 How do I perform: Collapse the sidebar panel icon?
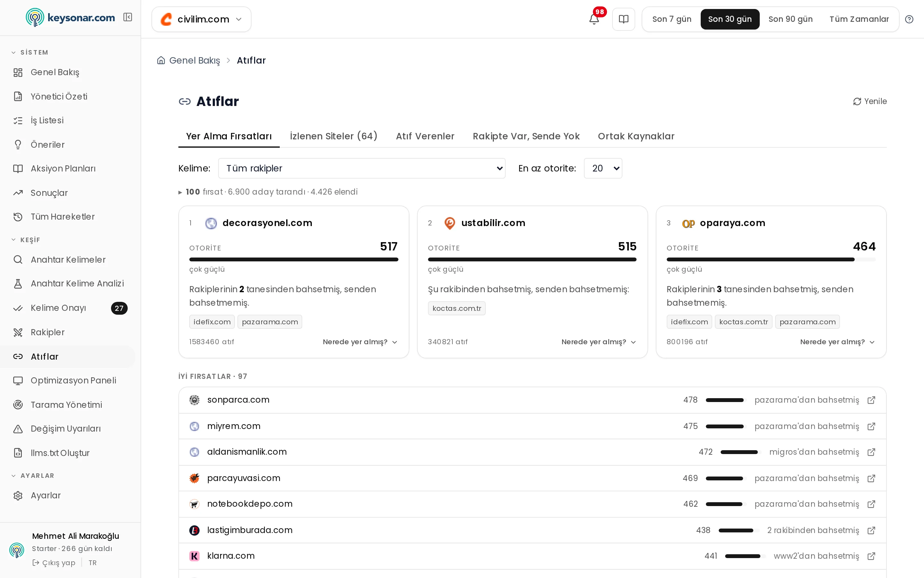click(x=127, y=17)
